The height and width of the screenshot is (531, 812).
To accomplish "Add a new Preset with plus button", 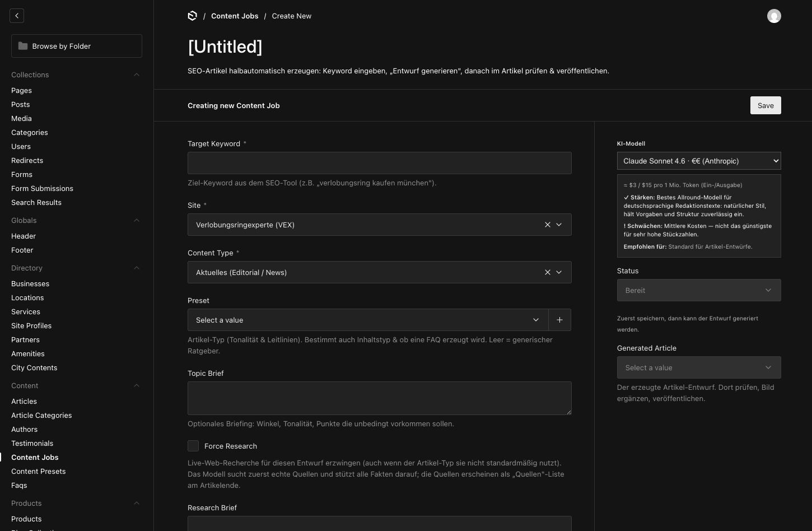I will (x=559, y=320).
